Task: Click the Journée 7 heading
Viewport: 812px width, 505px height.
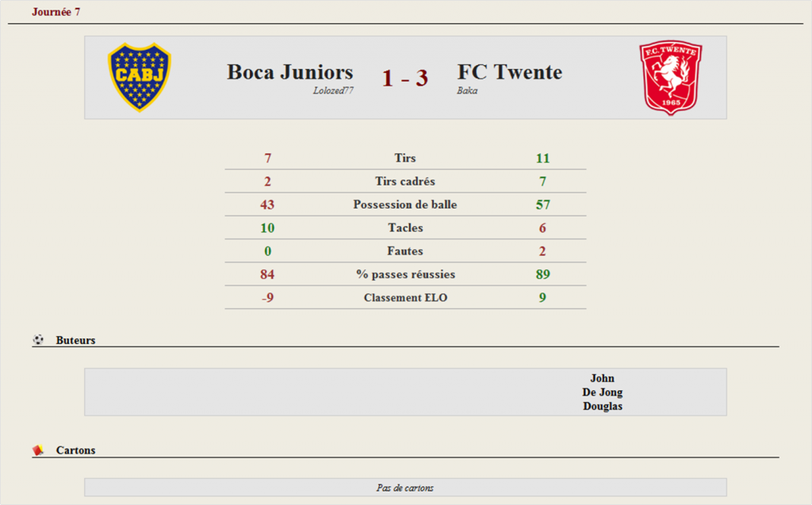Action: tap(56, 12)
